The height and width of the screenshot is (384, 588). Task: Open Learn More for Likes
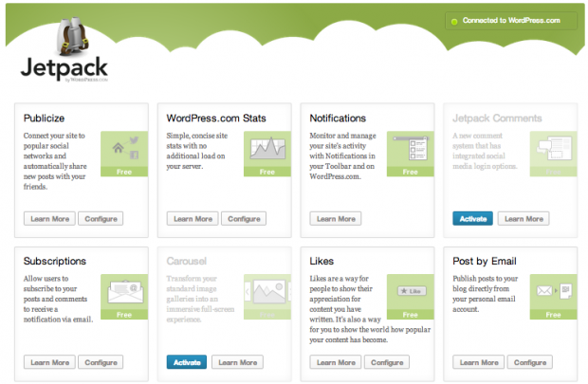point(336,362)
